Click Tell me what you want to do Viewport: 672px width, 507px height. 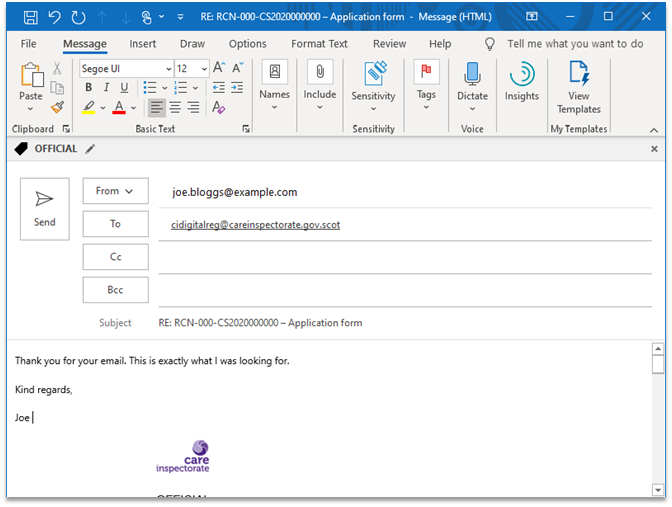click(575, 44)
